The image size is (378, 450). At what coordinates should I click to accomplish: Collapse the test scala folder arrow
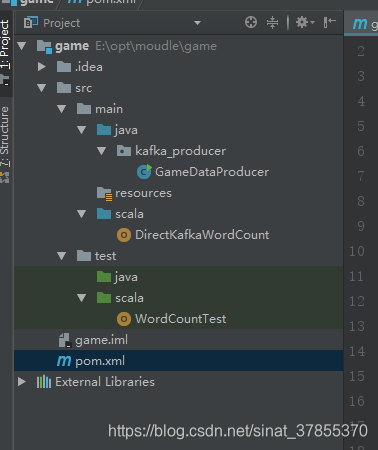pyautogui.click(x=82, y=298)
